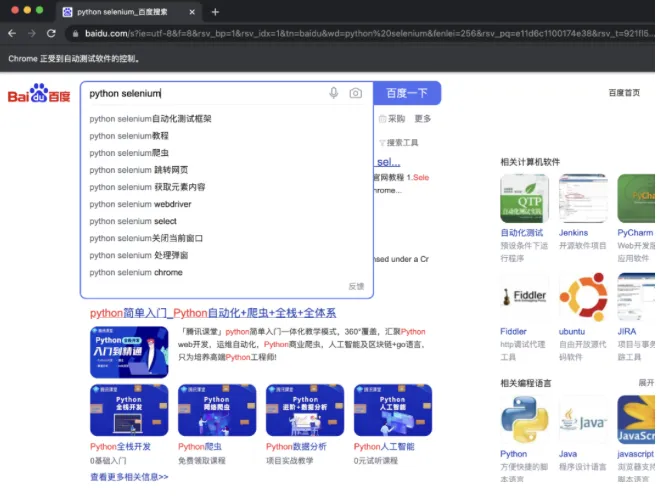Select suggestion python selenium教程

pos(129,136)
